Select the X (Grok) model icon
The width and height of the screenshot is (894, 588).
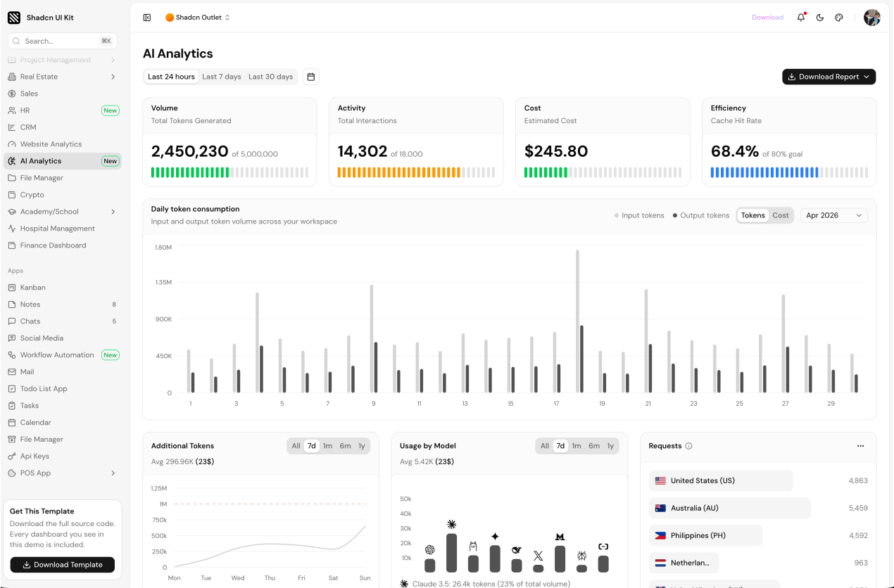(x=539, y=556)
